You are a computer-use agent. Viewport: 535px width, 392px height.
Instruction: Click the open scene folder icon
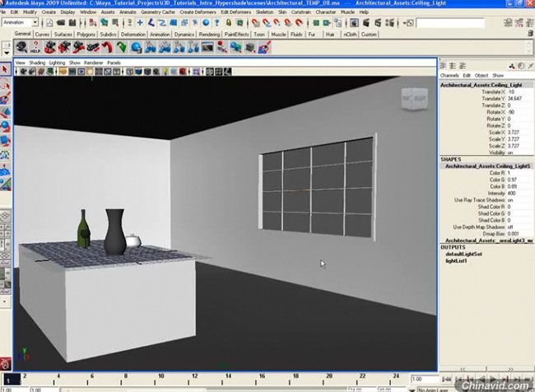(x=61, y=23)
